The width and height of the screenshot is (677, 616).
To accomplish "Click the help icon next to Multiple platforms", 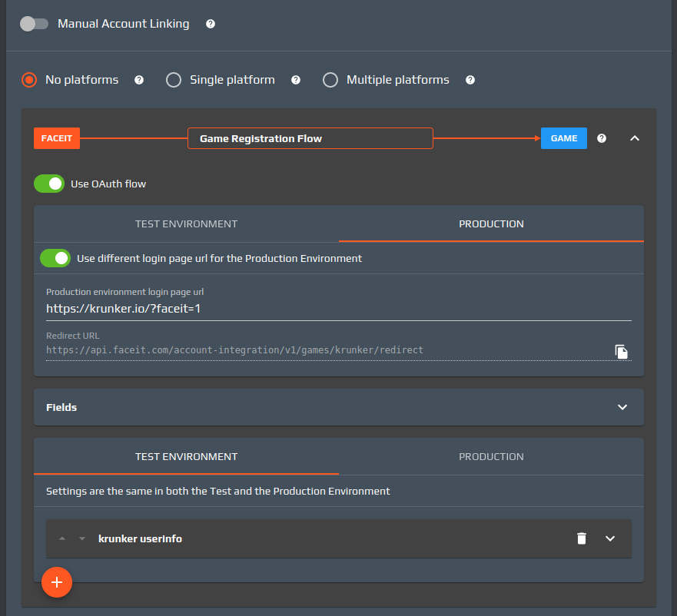I will pos(470,79).
